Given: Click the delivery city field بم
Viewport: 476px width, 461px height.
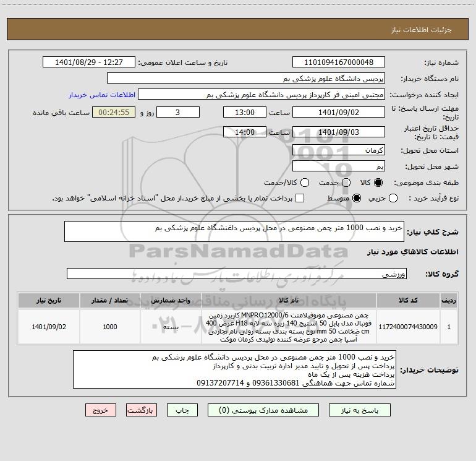Looking at the screenshot, I should [339, 166].
